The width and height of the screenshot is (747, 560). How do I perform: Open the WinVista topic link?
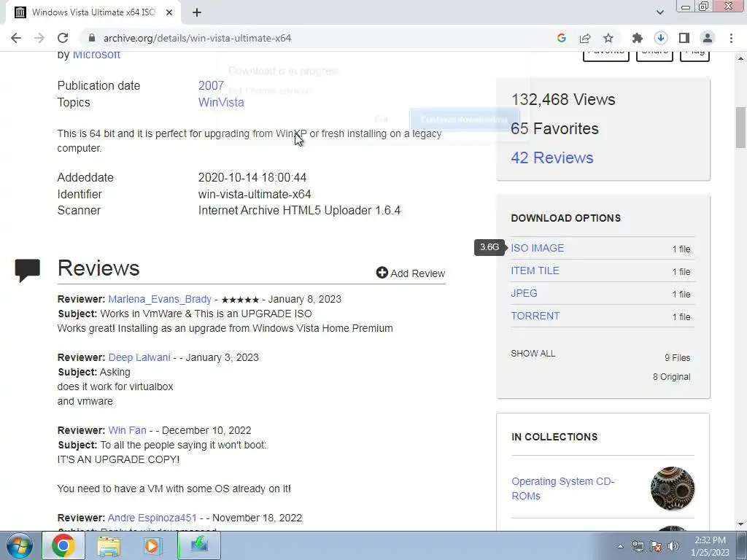[x=221, y=102]
